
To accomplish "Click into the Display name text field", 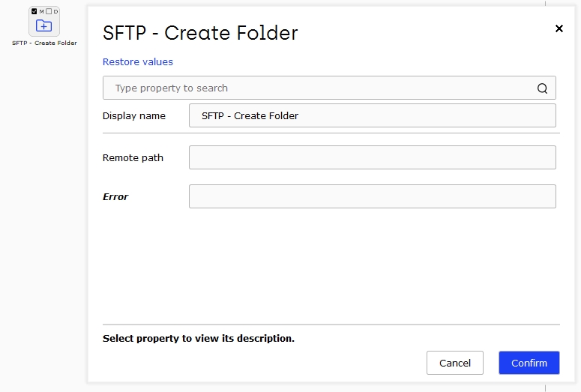I will (x=373, y=115).
